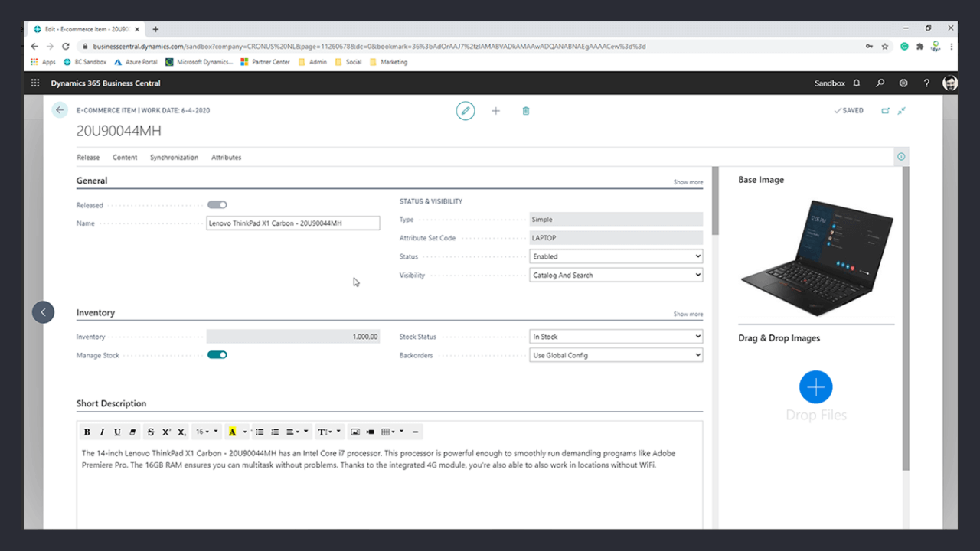The image size is (980, 551).
Task: Click the laptop Base Image thumbnail
Action: (x=816, y=256)
